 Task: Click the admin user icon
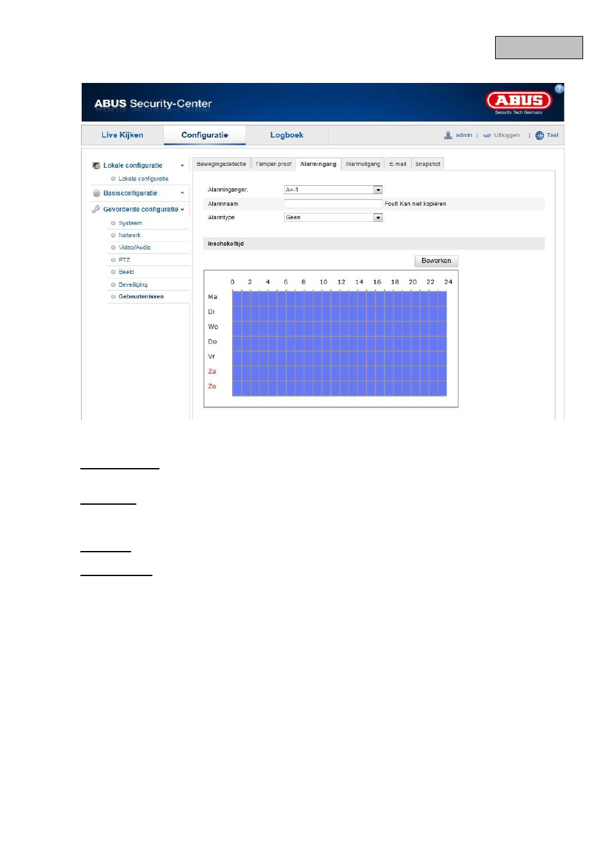448,135
